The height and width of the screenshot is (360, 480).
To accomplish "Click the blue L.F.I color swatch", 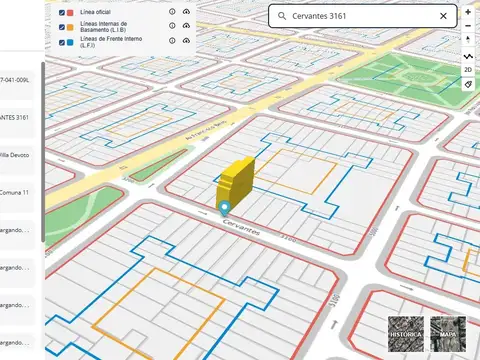I will [70, 42].
